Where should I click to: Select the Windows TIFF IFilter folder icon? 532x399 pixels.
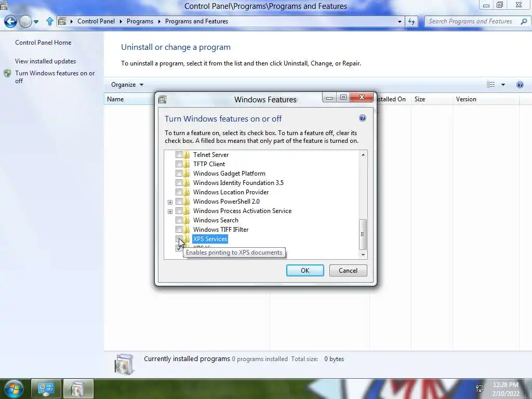click(187, 229)
